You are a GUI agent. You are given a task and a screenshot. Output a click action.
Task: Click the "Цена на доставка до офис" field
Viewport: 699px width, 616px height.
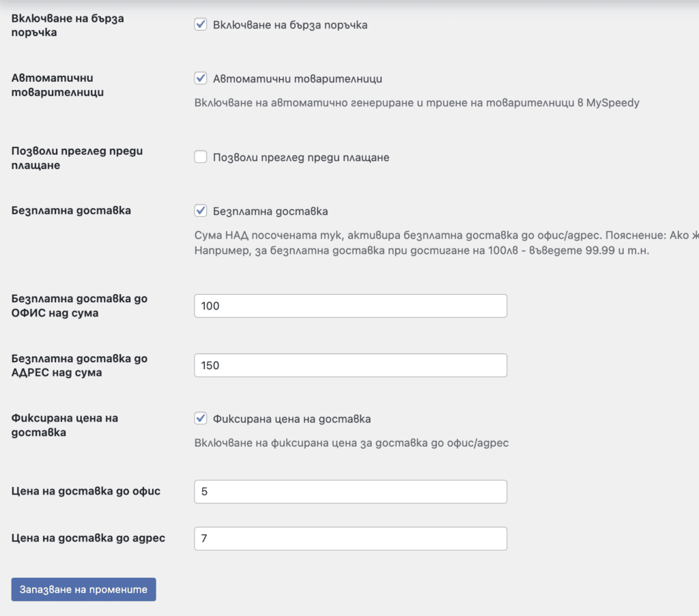click(x=350, y=491)
